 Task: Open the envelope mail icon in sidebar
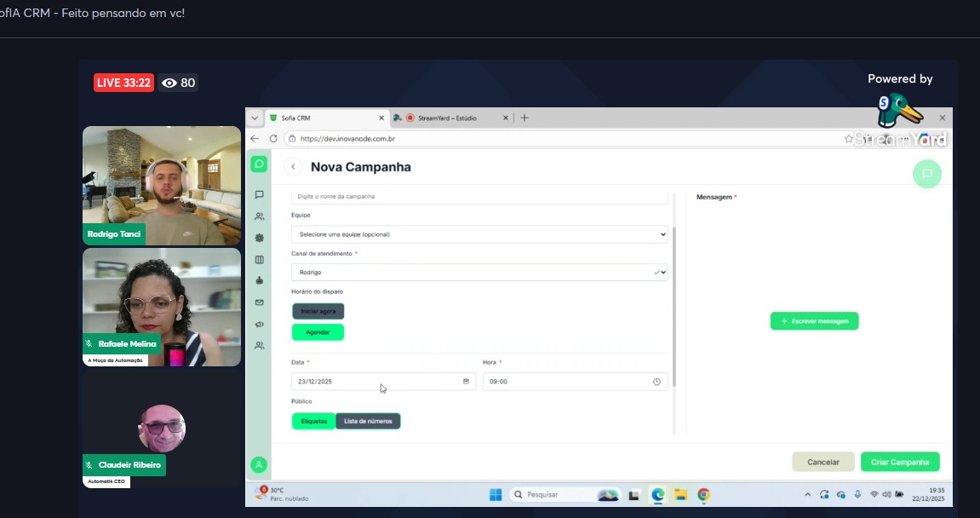coord(259,302)
